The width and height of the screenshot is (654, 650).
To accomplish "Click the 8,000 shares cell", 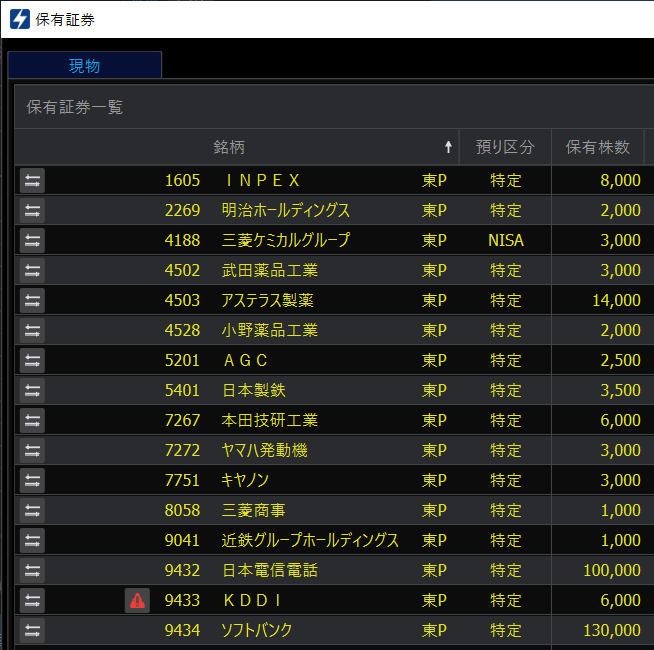I will (x=620, y=181).
